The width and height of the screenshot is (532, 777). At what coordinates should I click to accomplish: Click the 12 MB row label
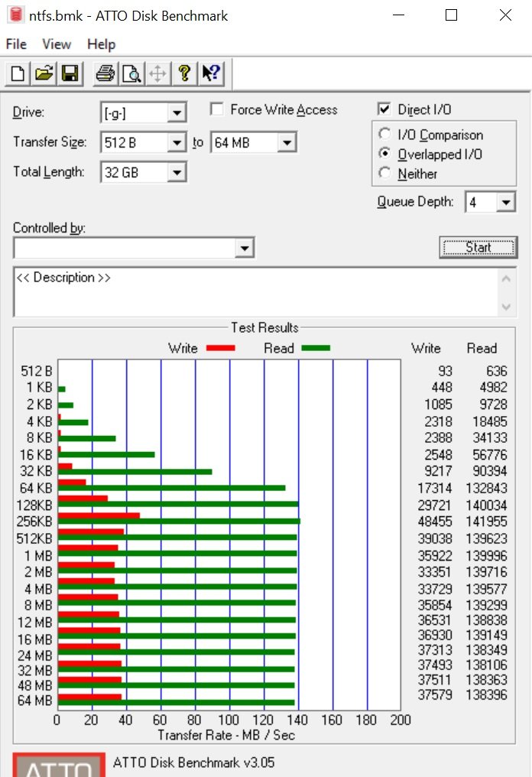pyautogui.click(x=34, y=623)
